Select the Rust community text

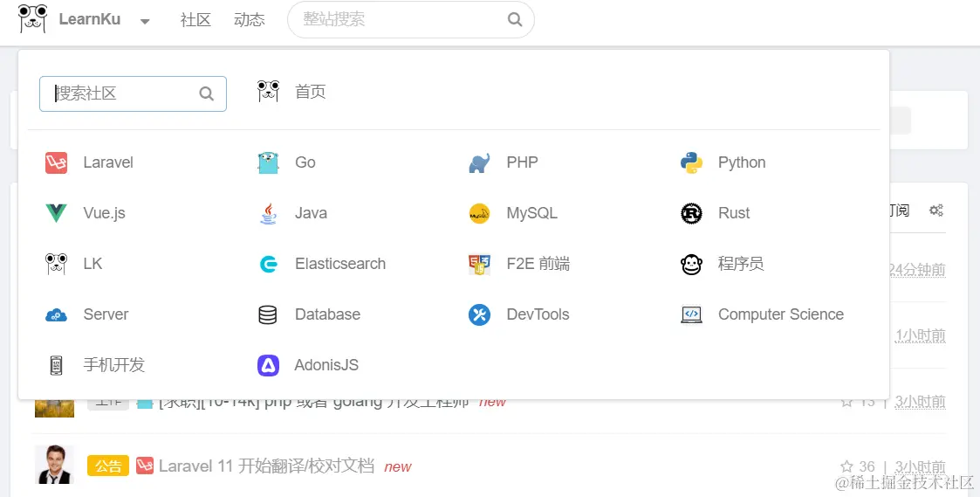734,213
